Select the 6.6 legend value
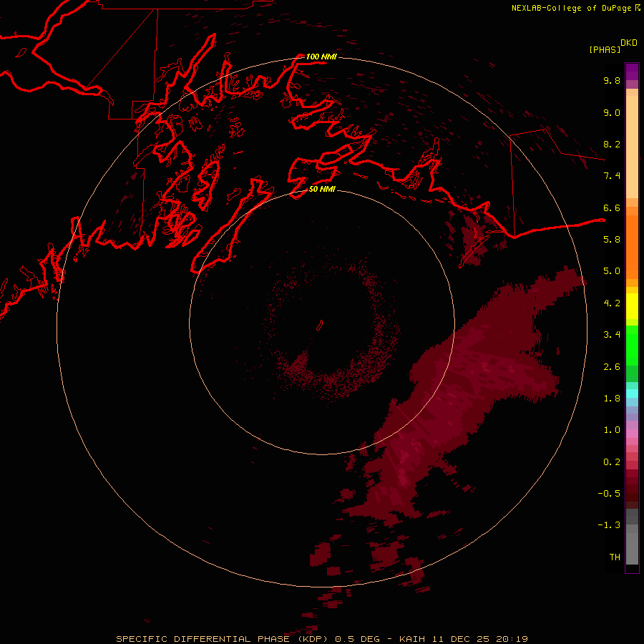The height and width of the screenshot is (644, 644). tap(612, 208)
